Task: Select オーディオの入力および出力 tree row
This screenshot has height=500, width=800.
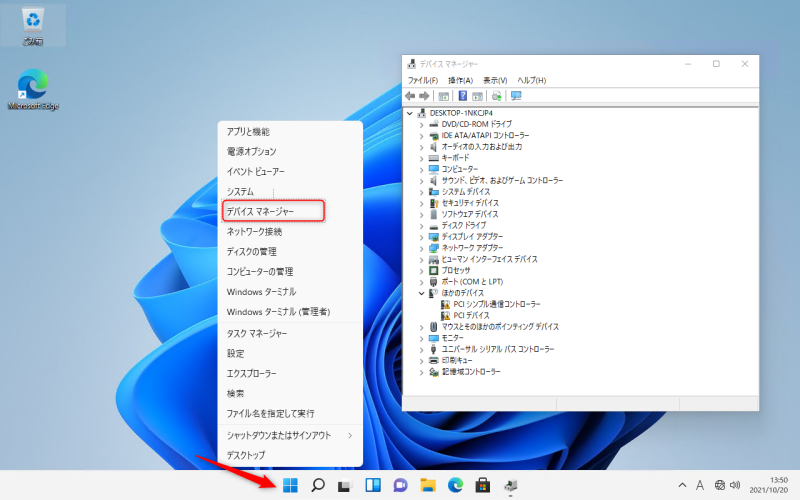Action: tap(476, 147)
